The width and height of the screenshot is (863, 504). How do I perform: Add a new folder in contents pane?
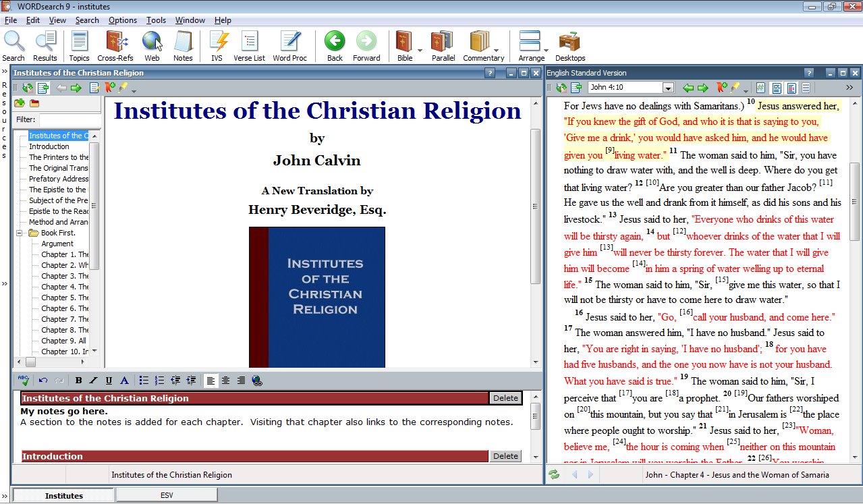[x=19, y=103]
